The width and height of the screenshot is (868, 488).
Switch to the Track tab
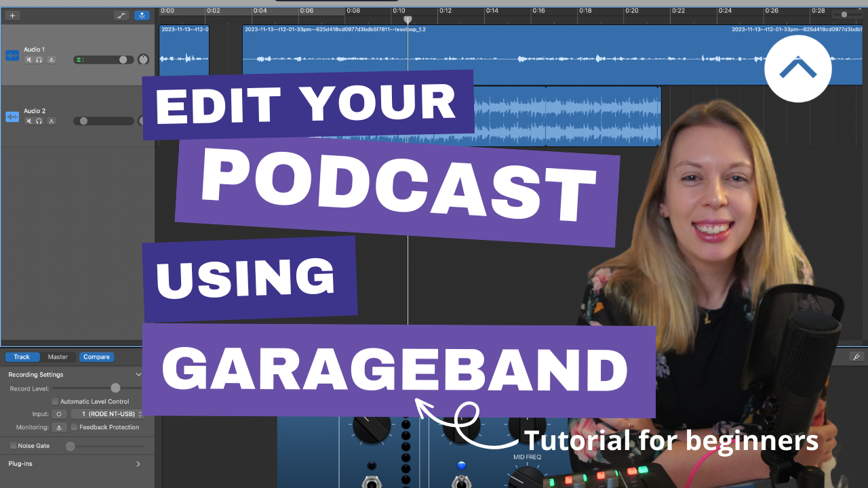22,357
